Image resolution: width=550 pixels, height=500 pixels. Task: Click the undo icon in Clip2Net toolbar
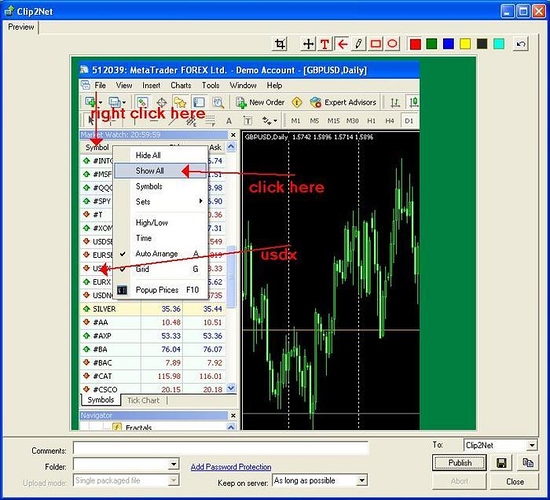[x=521, y=44]
